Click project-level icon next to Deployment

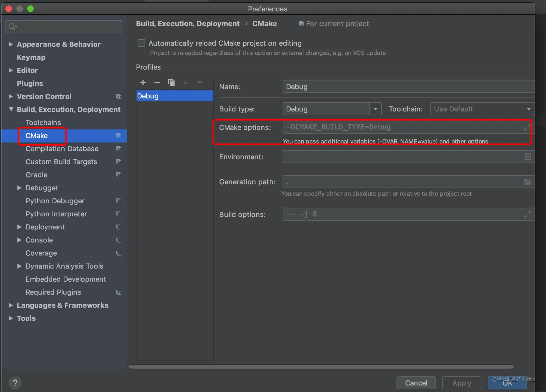(x=119, y=227)
